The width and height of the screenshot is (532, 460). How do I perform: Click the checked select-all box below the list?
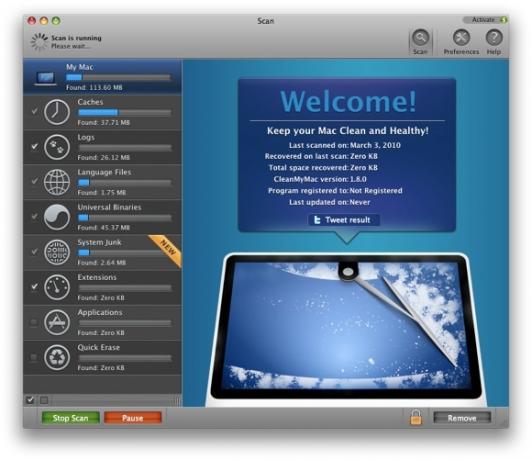click(30, 400)
